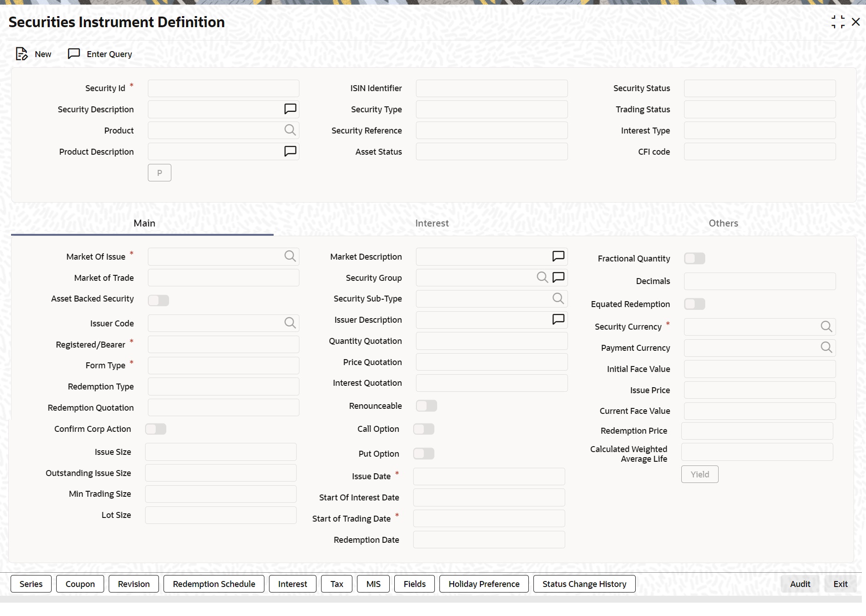This screenshot has height=616, width=866.
Task: Click the New document icon
Action: click(22, 54)
